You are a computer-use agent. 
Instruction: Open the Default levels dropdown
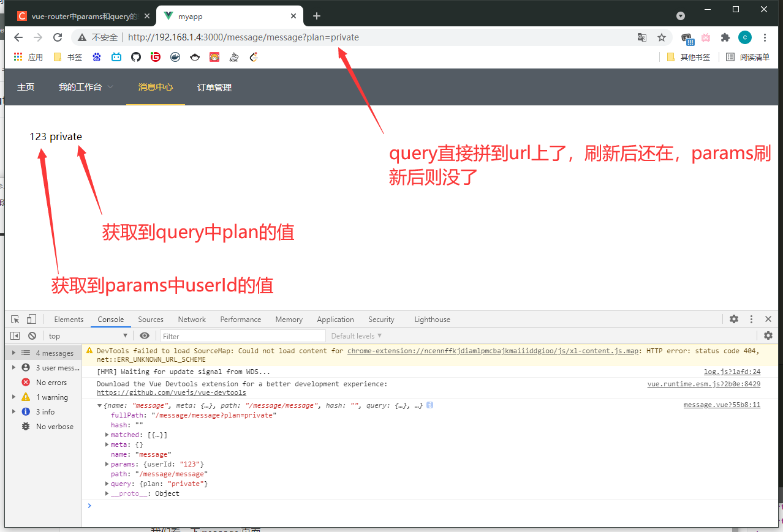[x=356, y=335]
